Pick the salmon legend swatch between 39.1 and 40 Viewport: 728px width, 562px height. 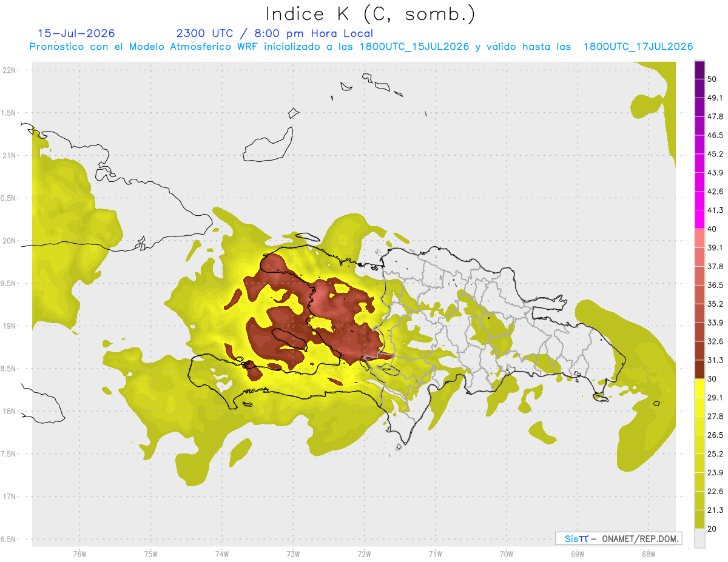699,238
